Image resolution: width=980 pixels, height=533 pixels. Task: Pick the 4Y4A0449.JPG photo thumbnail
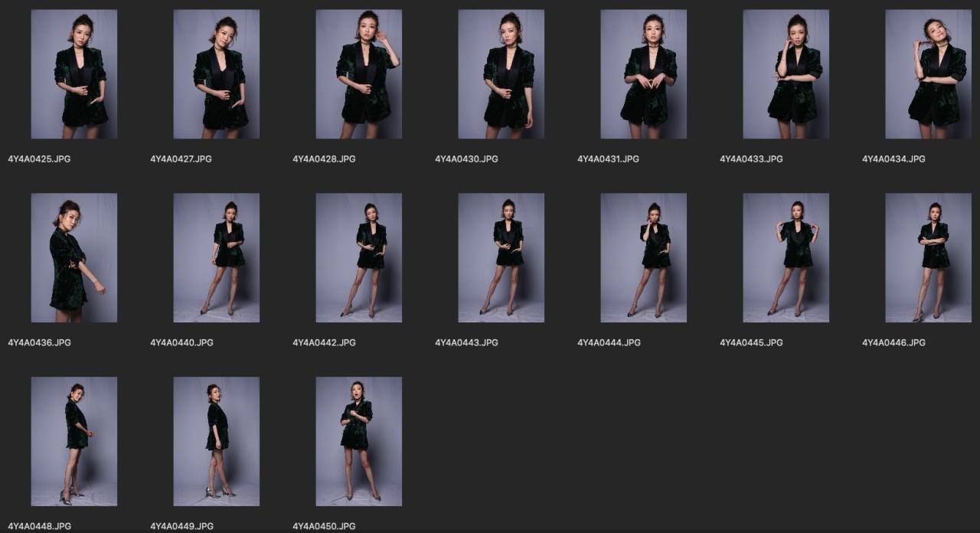pyautogui.click(x=217, y=442)
